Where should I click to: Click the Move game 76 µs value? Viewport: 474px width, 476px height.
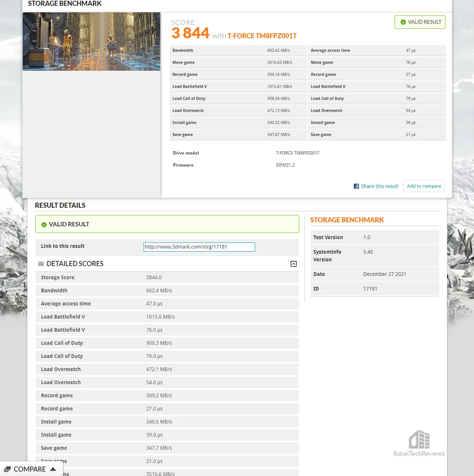click(411, 62)
